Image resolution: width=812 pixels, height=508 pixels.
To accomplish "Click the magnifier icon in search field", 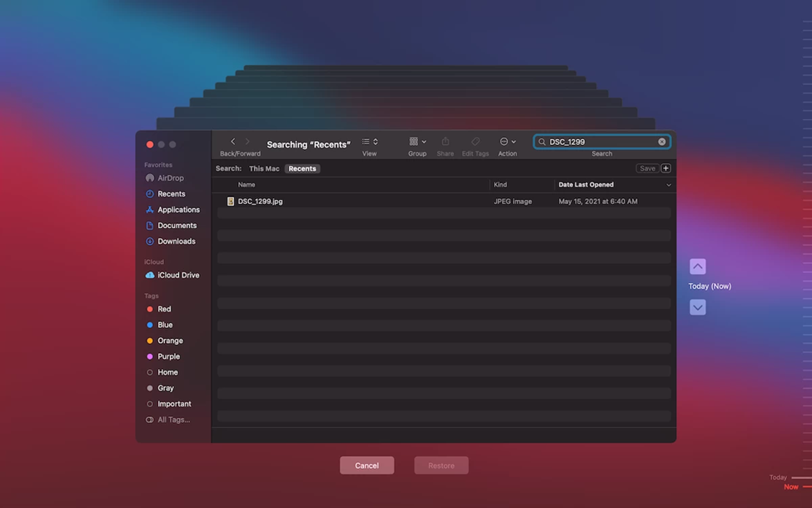I will (x=541, y=142).
